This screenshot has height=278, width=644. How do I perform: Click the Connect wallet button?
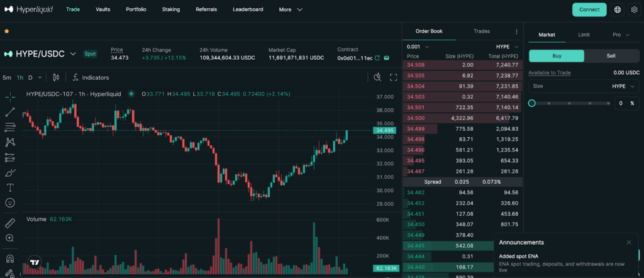click(589, 9)
